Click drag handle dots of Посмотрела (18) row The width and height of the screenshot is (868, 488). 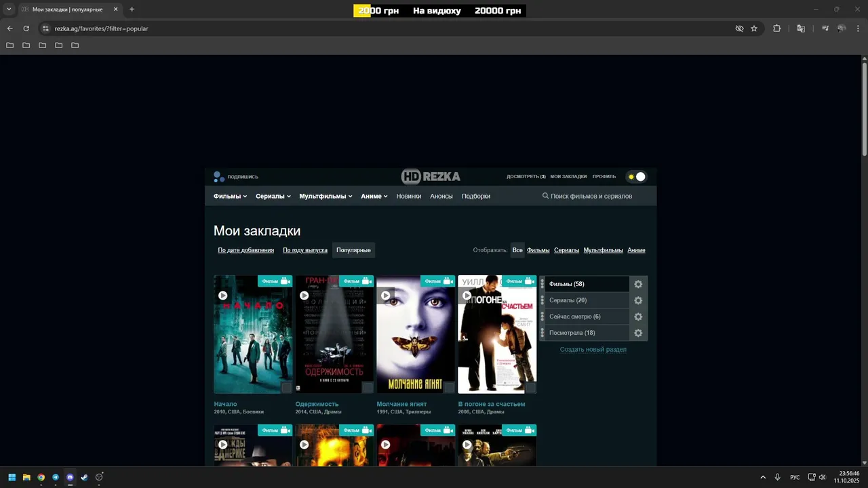542,333
